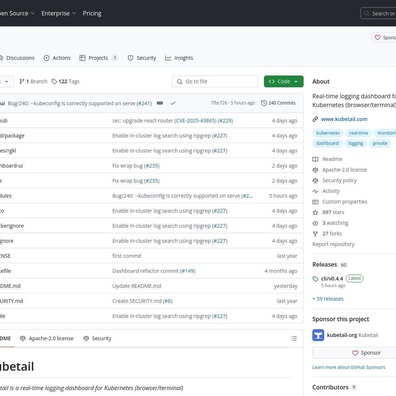
Task: Open Create SECURITY.md commit message
Action: [142, 301]
